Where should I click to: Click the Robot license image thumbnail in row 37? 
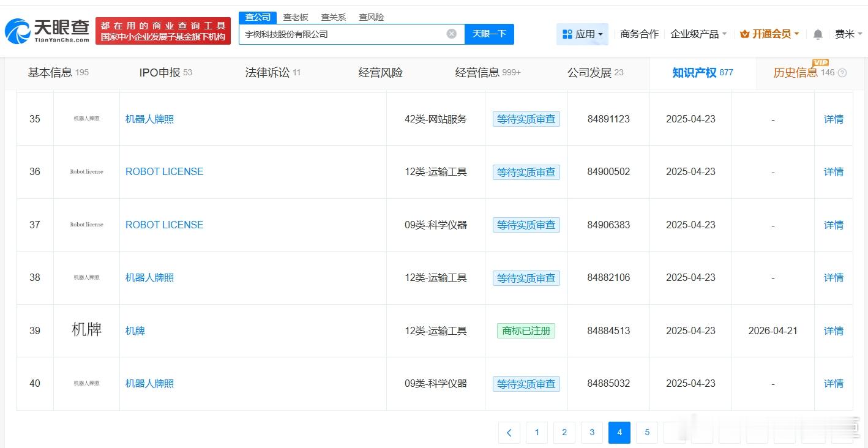coord(86,225)
